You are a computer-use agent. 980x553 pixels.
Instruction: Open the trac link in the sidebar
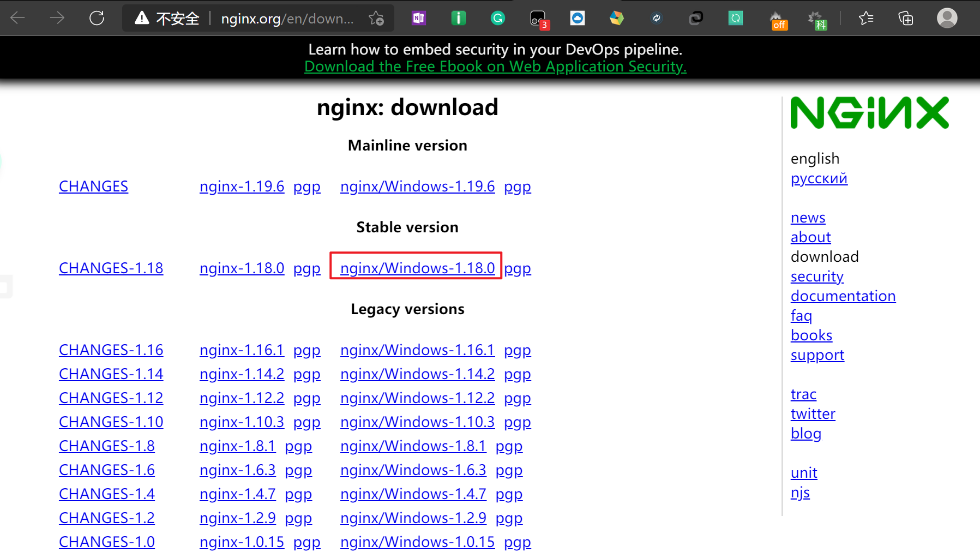[x=803, y=394]
